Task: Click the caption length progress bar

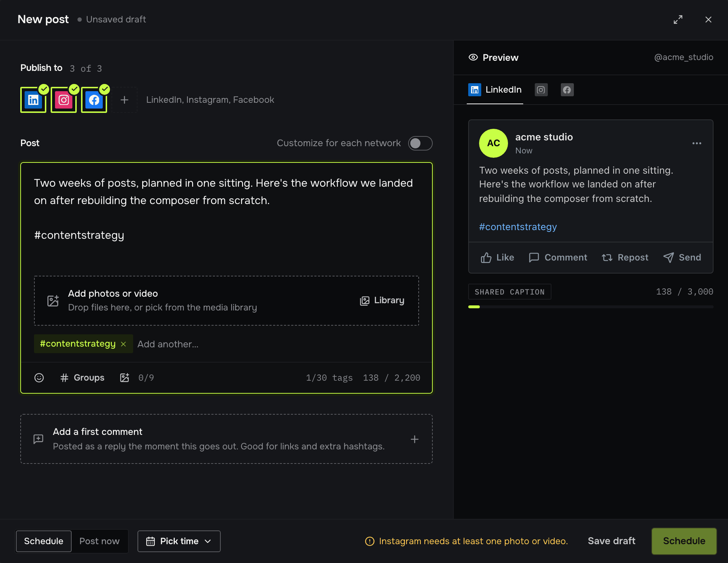Action: click(591, 307)
